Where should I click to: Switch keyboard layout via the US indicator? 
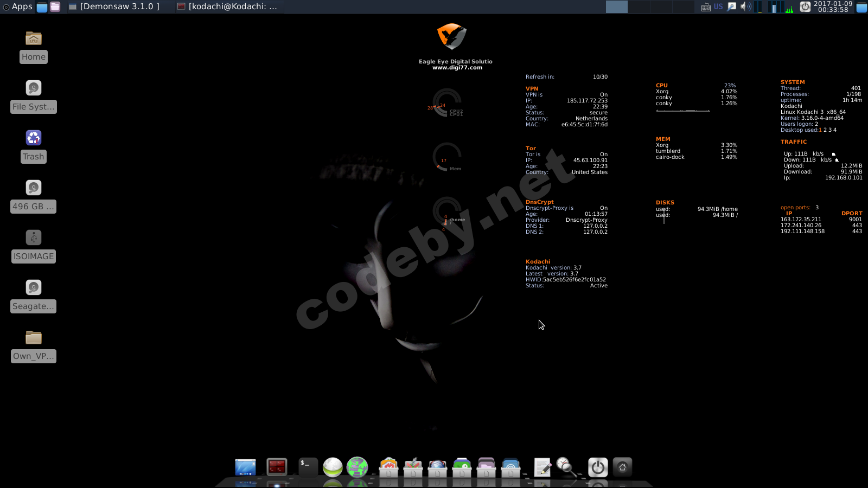[x=717, y=7]
